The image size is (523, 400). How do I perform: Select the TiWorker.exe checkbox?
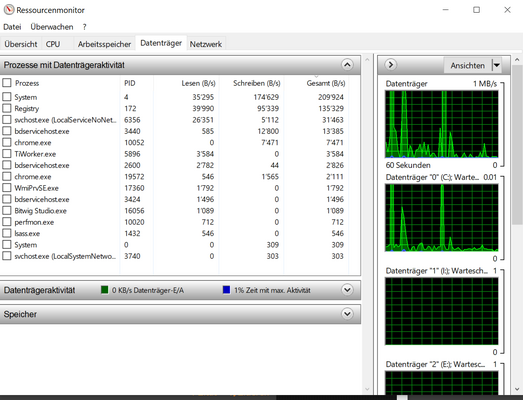pos(7,153)
